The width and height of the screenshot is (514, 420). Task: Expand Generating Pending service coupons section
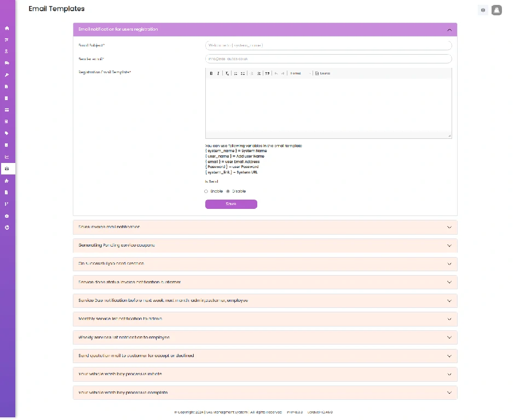pos(265,246)
